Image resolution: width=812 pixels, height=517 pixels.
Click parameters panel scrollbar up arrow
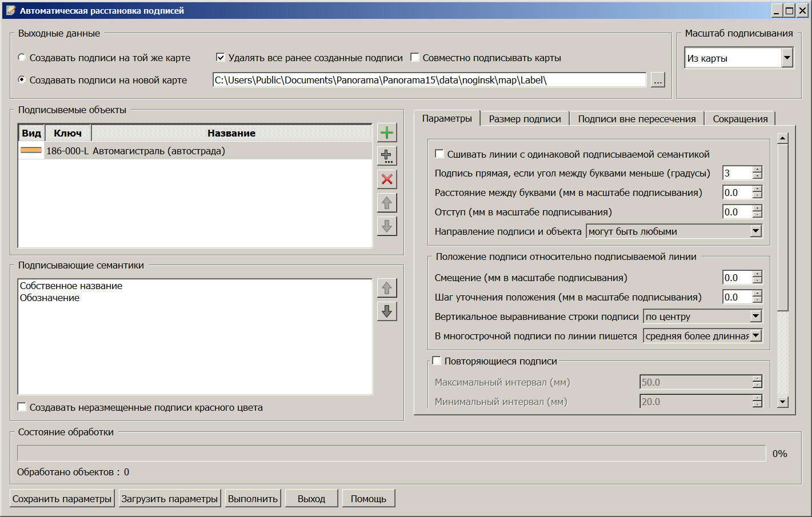[x=783, y=138]
